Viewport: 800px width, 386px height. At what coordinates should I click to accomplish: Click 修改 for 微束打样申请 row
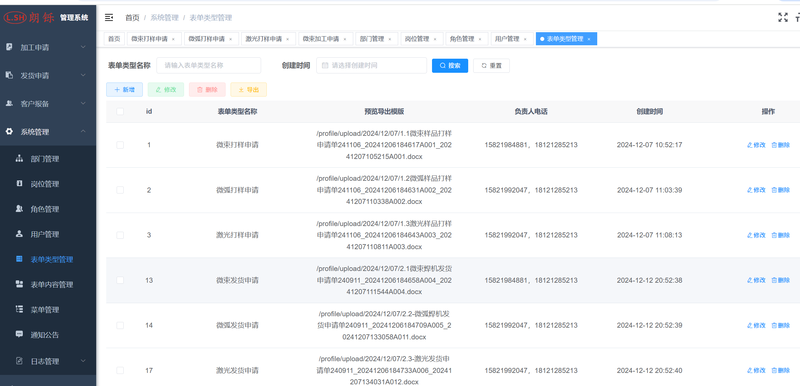tap(756, 145)
